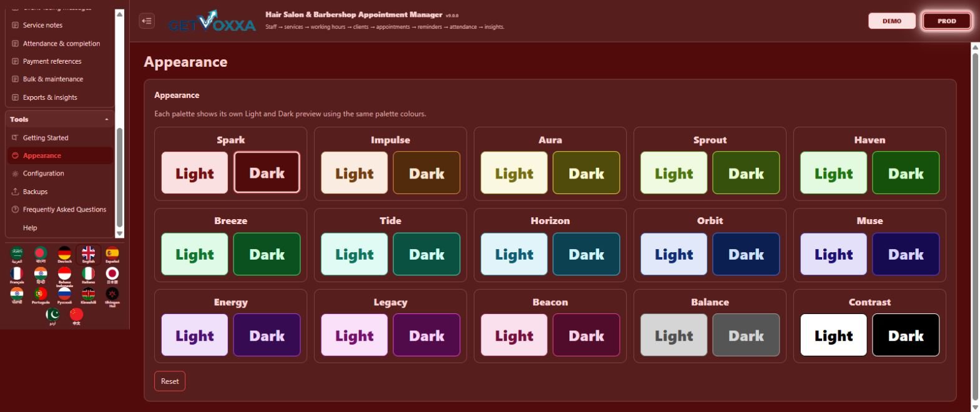Image resolution: width=980 pixels, height=412 pixels.
Task: Choose Muse Light theme
Action: [x=834, y=254]
